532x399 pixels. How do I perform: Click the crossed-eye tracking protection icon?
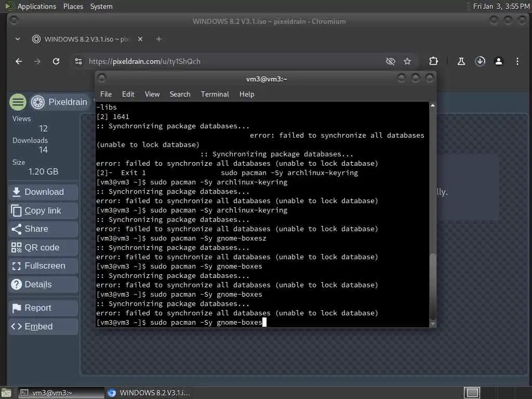coord(391,61)
